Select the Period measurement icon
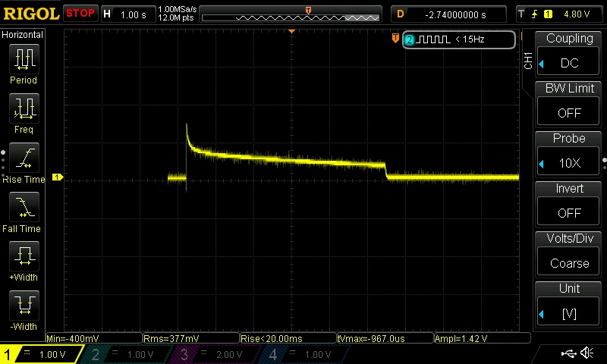The height and width of the screenshot is (364, 607). pos(24,59)
